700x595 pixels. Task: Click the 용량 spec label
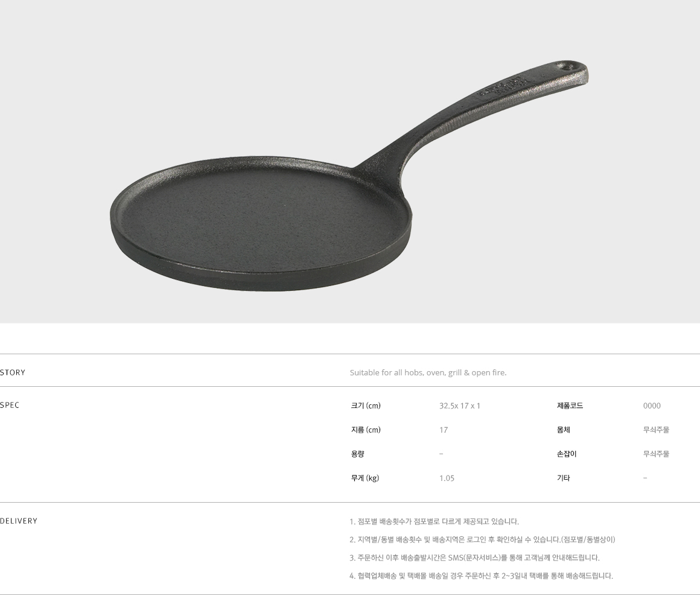tap(357, 454)
